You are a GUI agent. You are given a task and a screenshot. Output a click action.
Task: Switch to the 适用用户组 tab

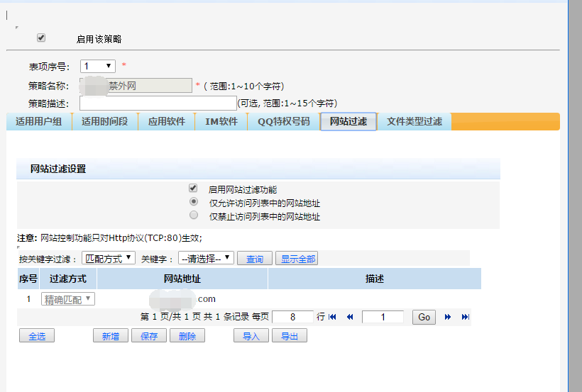pyautogui.click(x=38, y=122)
